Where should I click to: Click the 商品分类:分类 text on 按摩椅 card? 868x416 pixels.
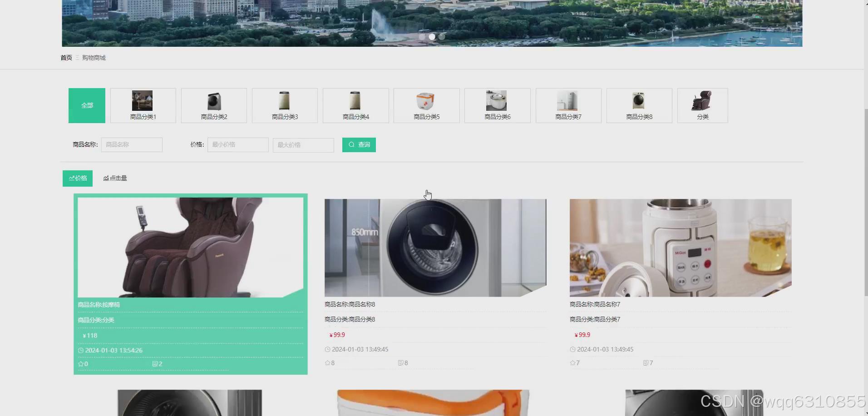[96, 320]
